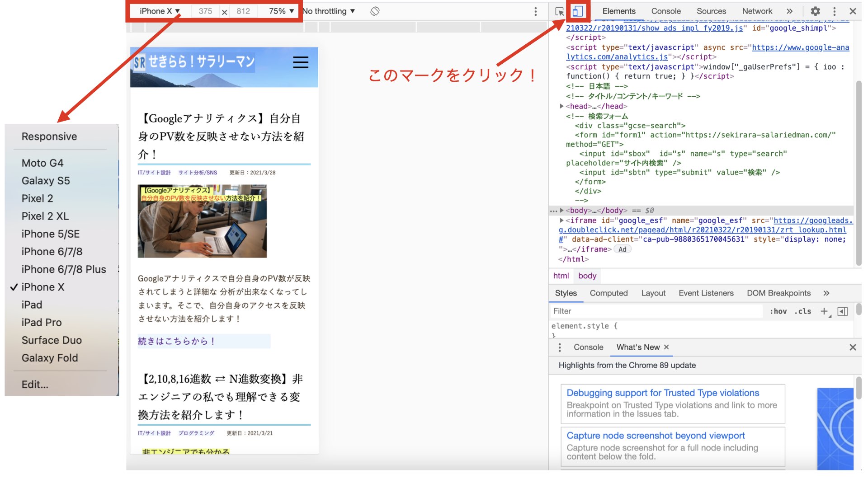The width and height of the screenshot is (868, 488).
Task: Expand the google_esf iframe node
Action: (x=561, y=221)
